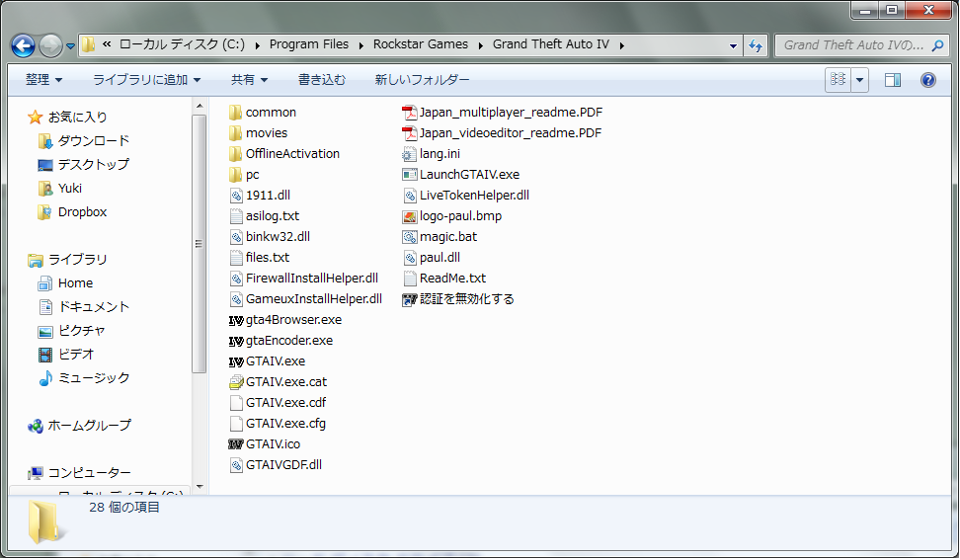Select LiveTokenHelper.dll file

click(466, 196)
